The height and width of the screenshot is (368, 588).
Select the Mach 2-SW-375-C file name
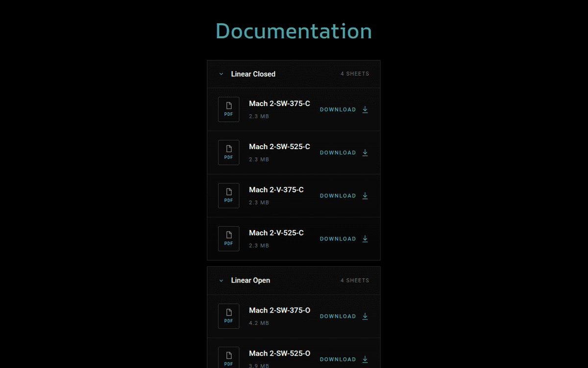click(279, 104)
